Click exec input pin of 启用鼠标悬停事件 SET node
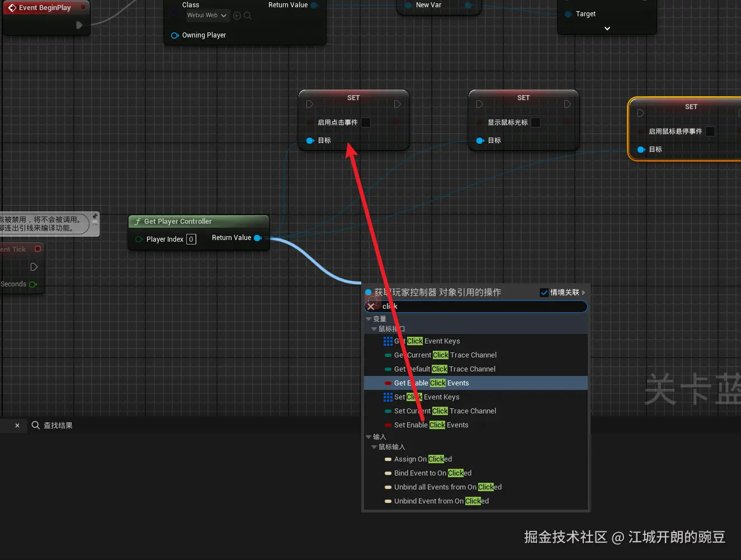Viewport: 741px width, 560px height. (x=641, y=113)
